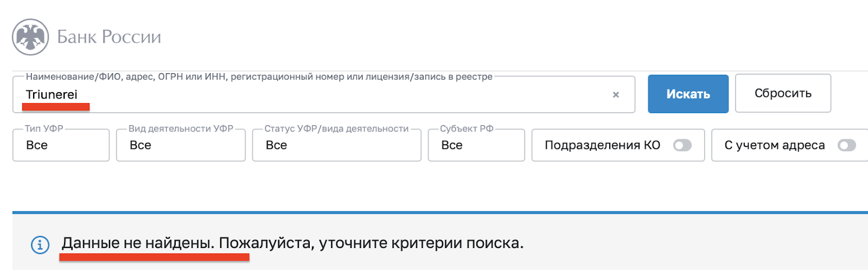
Task: Click the info icon beside the no-results message
Action: tap(40, 245)
